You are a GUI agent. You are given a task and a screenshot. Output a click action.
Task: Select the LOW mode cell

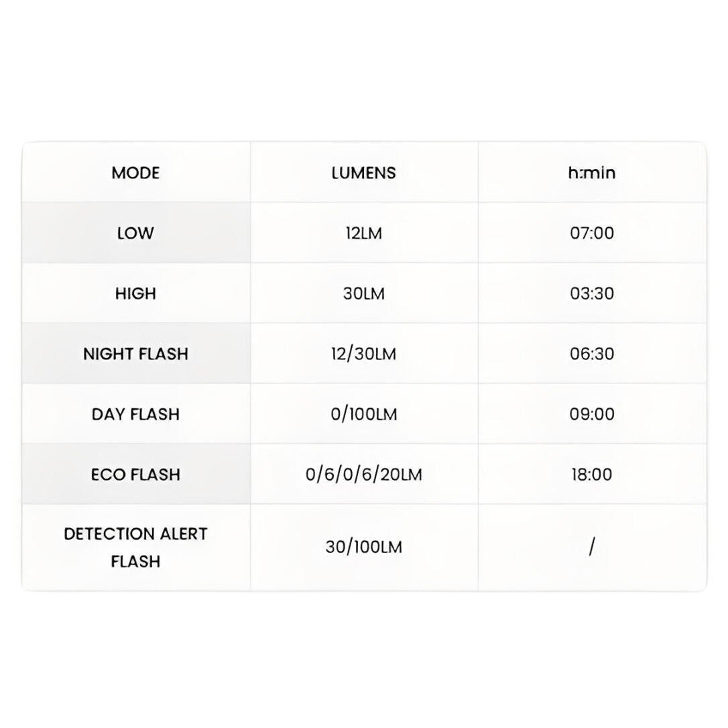(135, 233)
